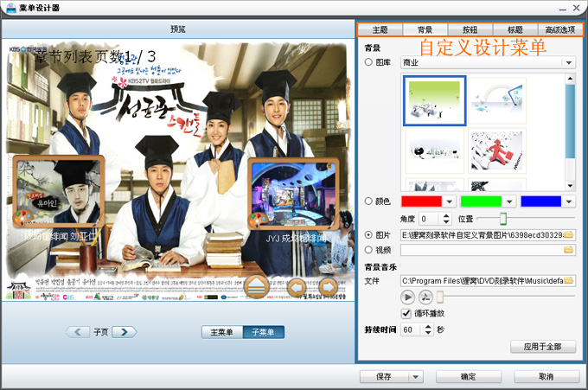Select the red running figure thumbnail
This screenshot has height=390, width=588.
pyautogui.click(x=497, y=150)
